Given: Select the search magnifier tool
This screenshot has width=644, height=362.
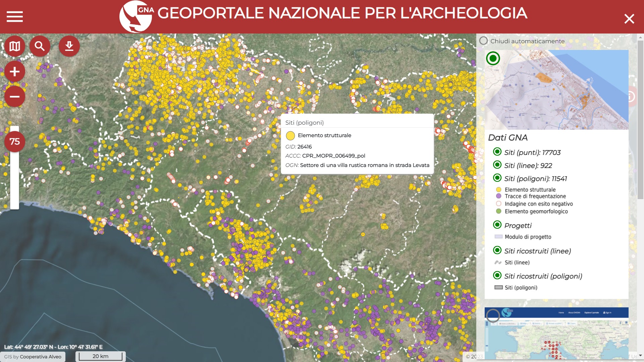Looking at the screenshot, I should click(x=40, y=46).
